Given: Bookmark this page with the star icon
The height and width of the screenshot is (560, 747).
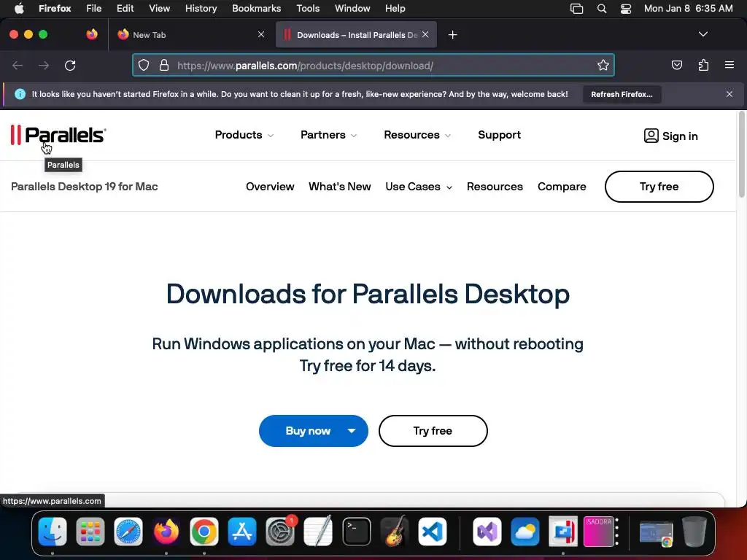Looking at the screenshot, I should click(603, 65).
